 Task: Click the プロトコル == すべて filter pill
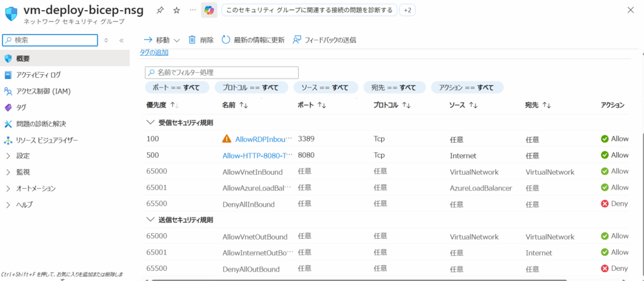[x=251, y=87]
